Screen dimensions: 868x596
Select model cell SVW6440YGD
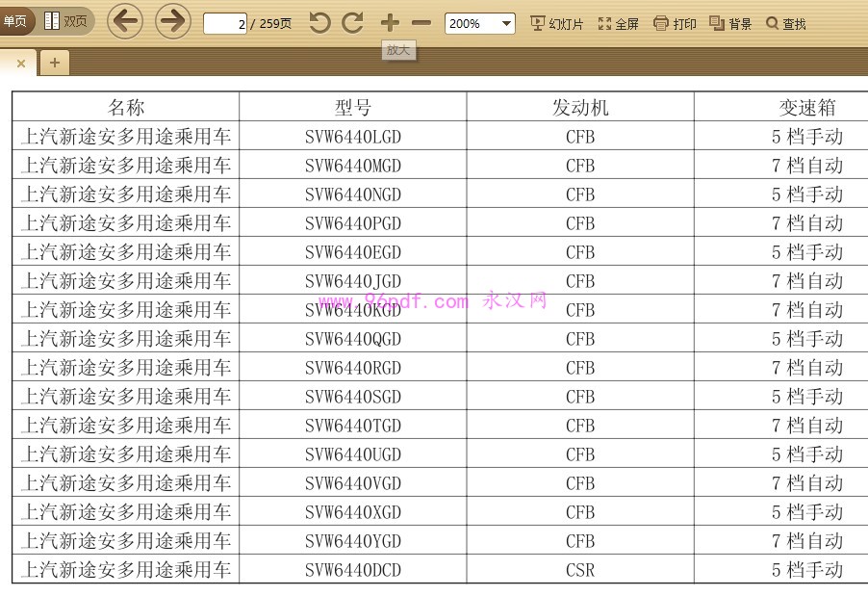[353, 540]
